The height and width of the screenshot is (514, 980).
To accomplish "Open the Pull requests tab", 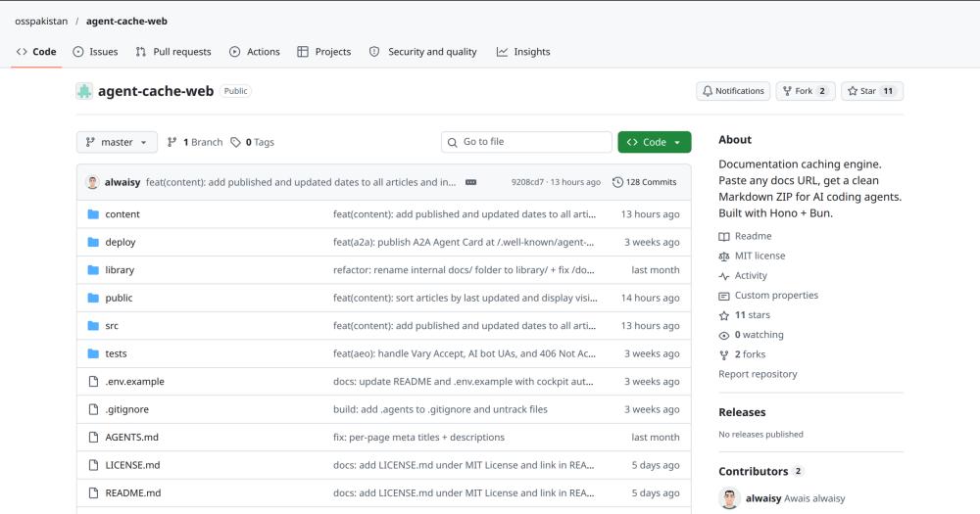I will pos(173,52).
